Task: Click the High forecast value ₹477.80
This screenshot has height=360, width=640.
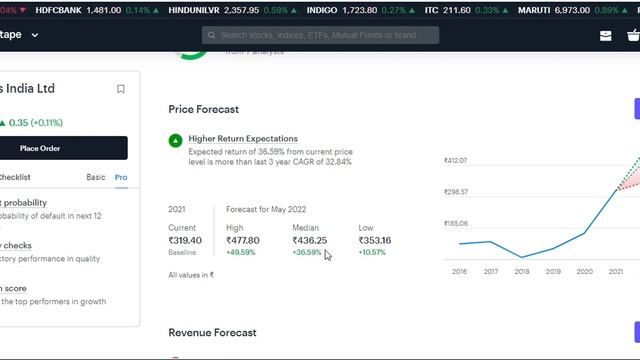Action: pyautogui.click(x=243, y=240)
